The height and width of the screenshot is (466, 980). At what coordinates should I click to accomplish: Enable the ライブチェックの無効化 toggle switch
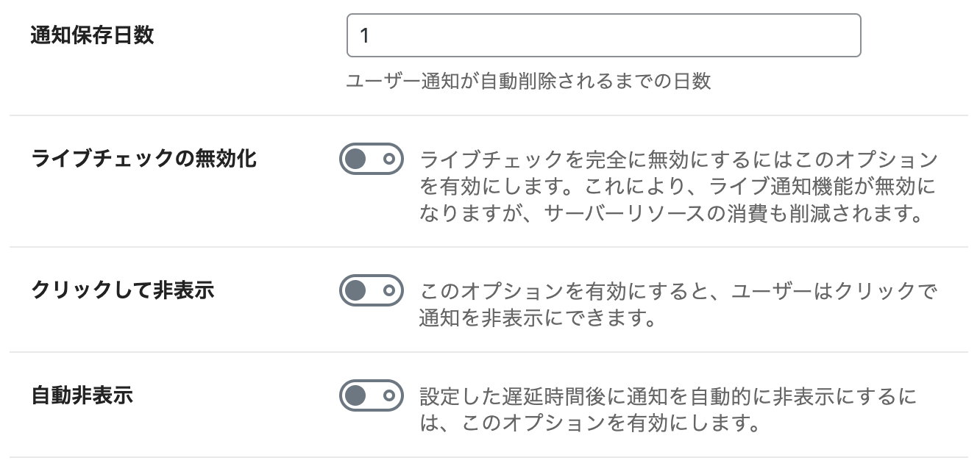click(x=372, y=159)
